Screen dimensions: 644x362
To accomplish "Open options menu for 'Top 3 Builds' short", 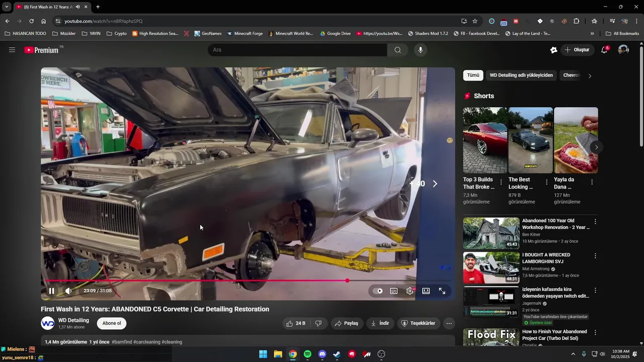I will click(501, 182).
